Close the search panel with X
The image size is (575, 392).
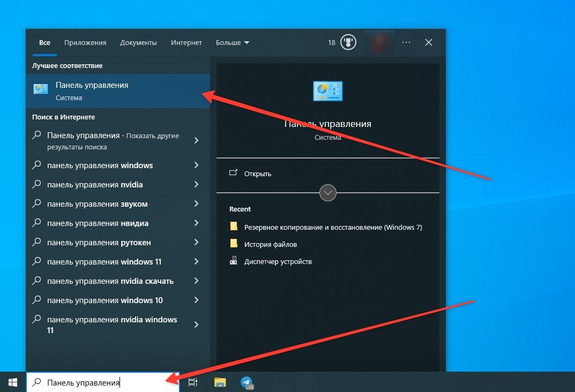pyautogui.click(x=428, y=42)
